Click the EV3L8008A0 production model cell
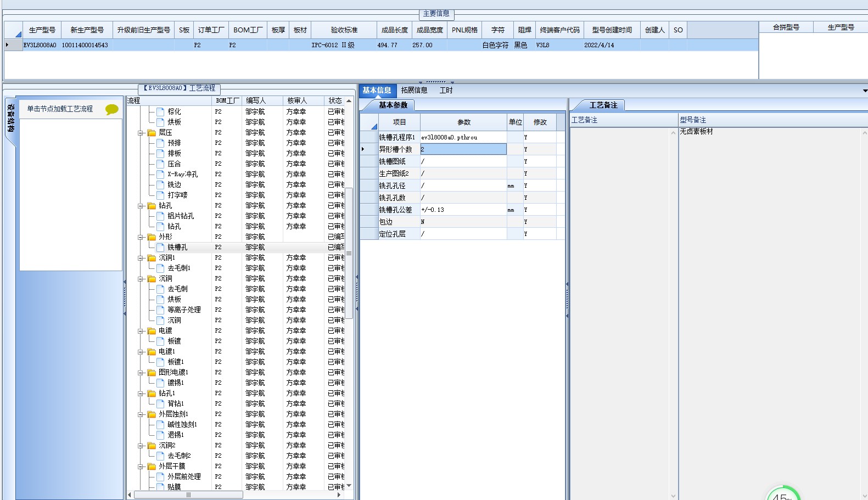The width and height of the screenshot is (868, 500). [40, 46]
